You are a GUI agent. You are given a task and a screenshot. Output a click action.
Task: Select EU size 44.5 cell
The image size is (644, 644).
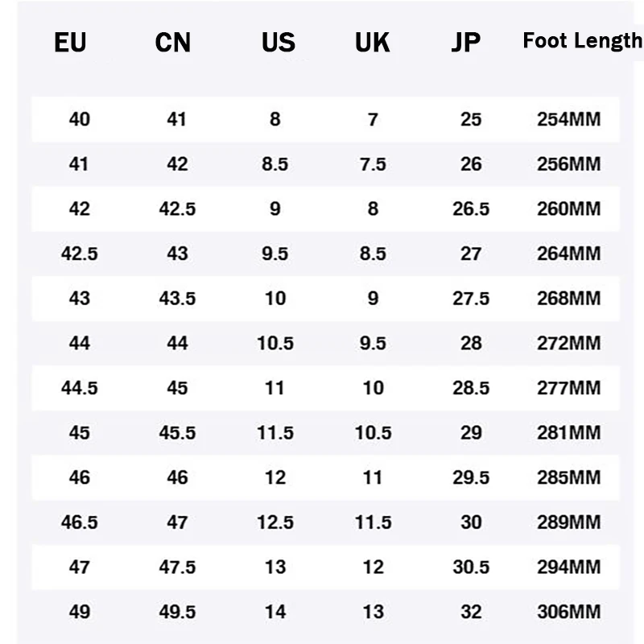[x=79, y=388]
